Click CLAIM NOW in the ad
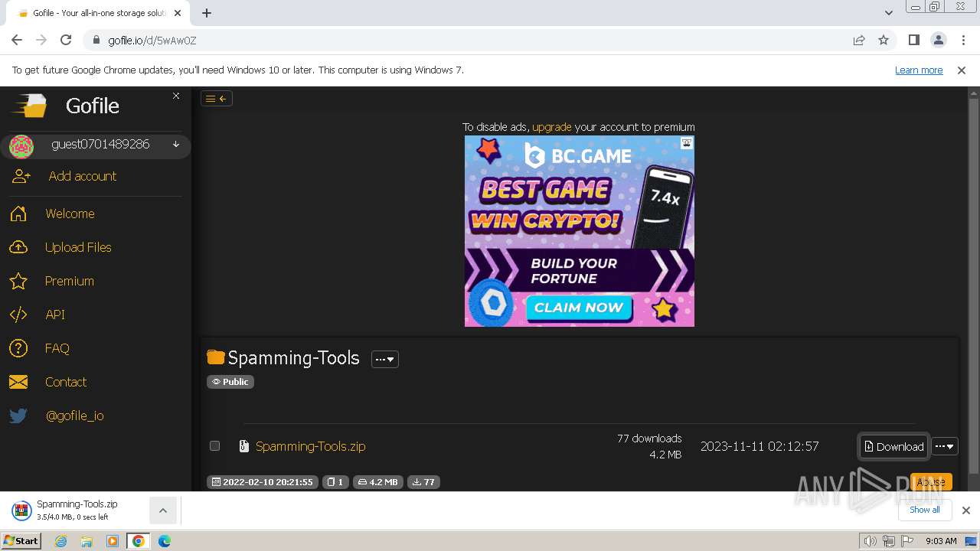 (x=578, y=308)
